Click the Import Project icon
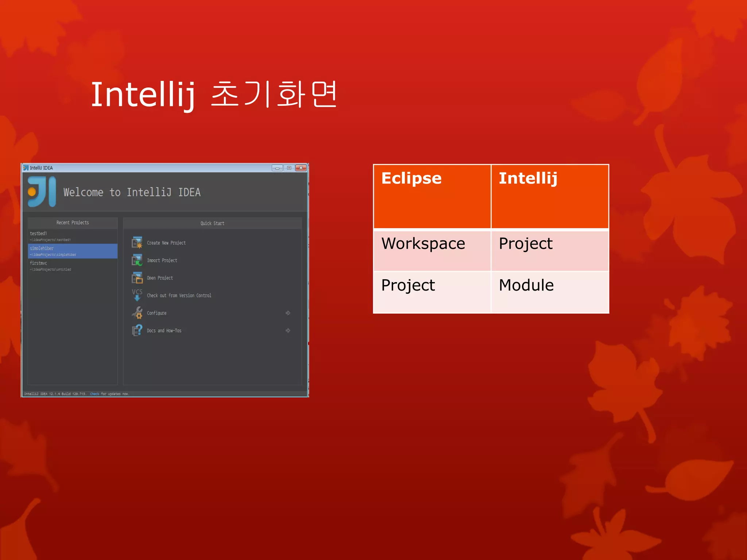Viewport: 747px width, 560px height. 137,260
